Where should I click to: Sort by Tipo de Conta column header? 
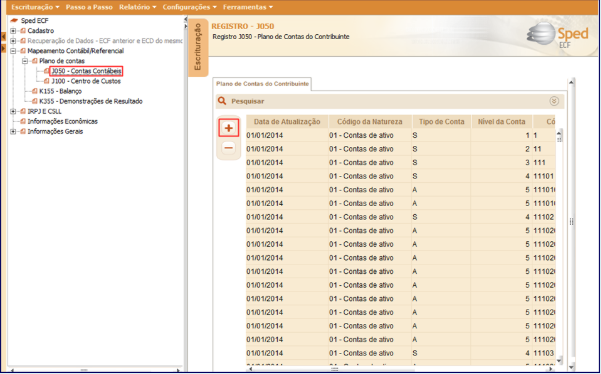pos(442,121)
